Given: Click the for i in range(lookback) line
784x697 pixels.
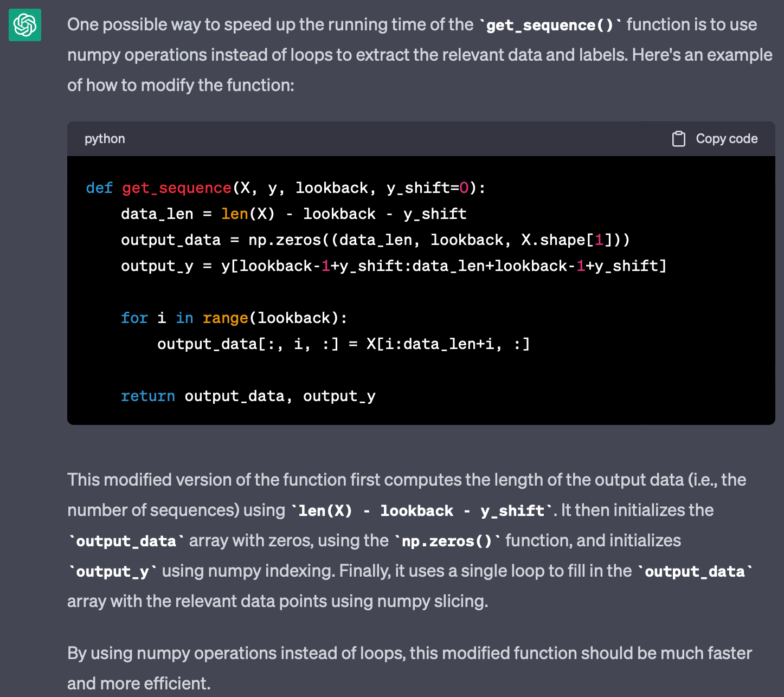Looking at the screenshot, I should tap(234, 318).
